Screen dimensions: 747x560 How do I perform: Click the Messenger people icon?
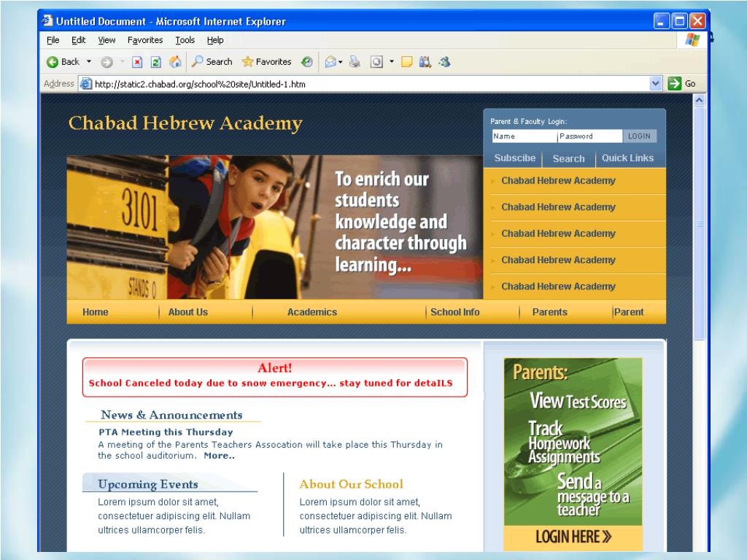(444, 62)
